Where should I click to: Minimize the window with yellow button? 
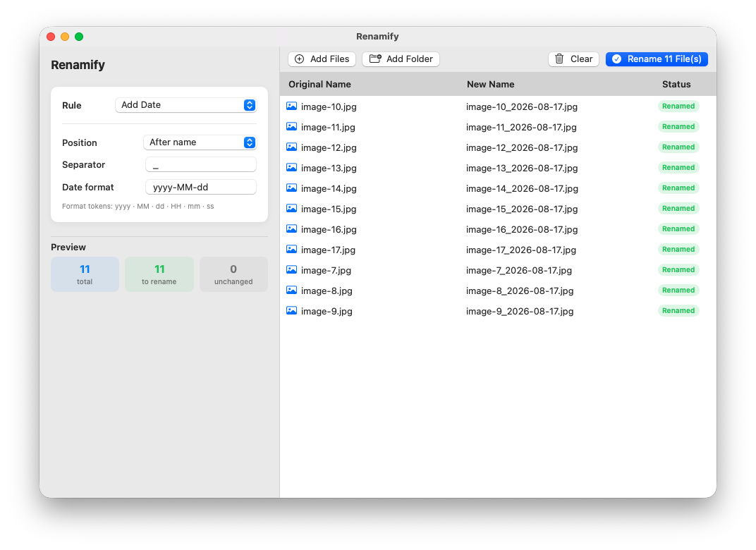[65, 37]
